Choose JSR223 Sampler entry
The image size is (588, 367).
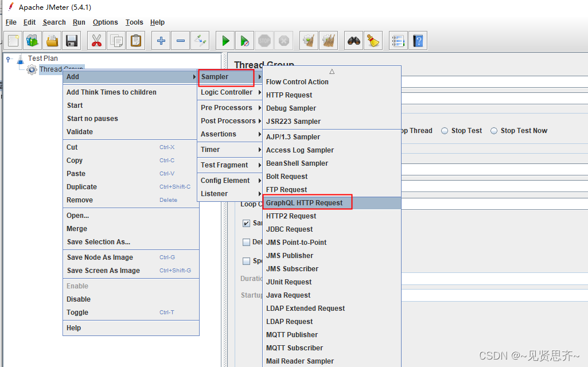(x=332, y=122)
